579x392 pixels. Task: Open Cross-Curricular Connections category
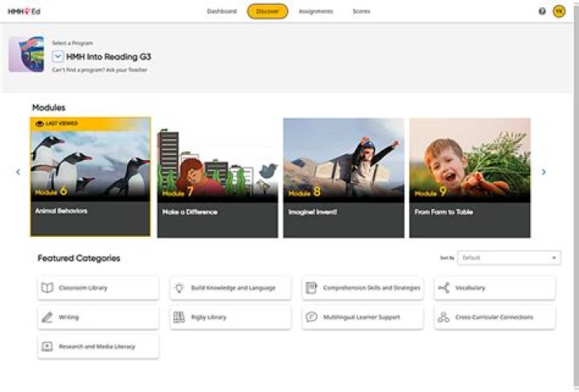coord(495,317)
